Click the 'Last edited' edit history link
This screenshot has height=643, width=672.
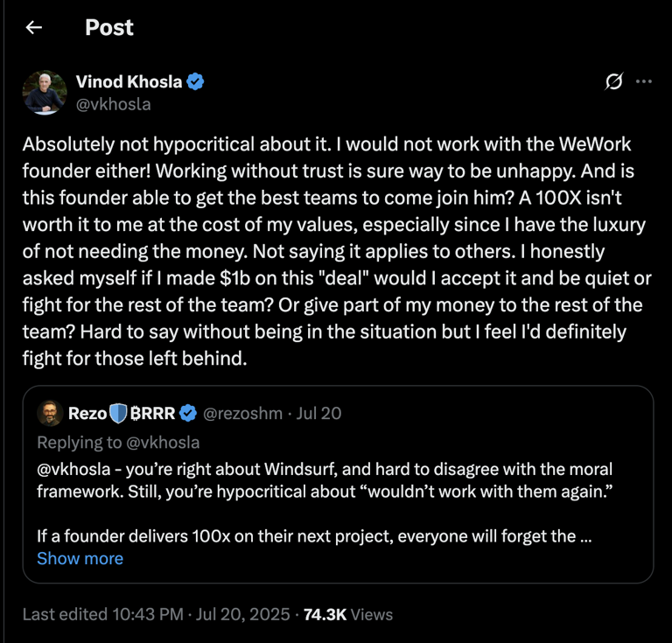click(x=64, y=615)
